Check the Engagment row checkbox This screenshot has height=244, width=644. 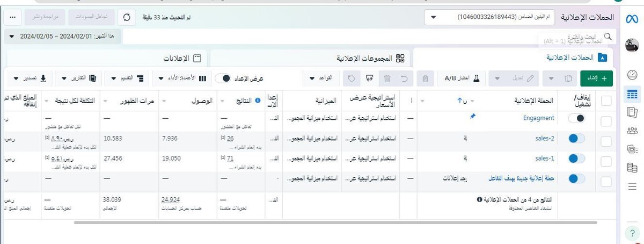[x=606, y=121]
